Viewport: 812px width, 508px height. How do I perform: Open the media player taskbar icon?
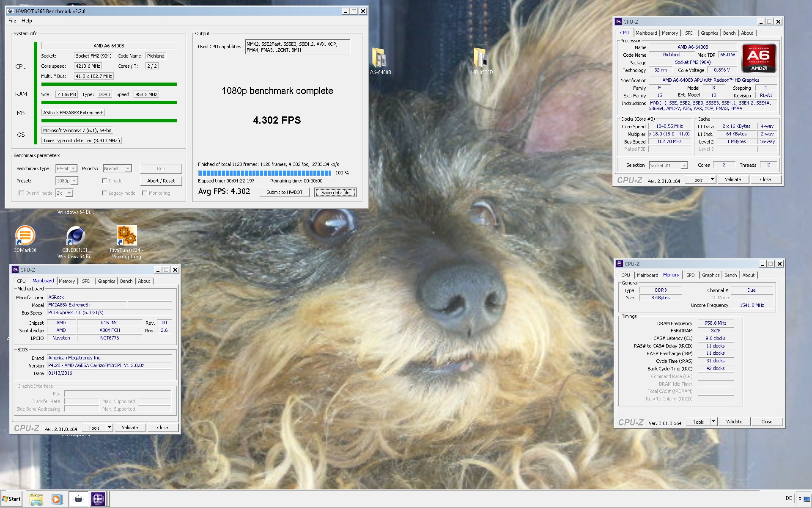[x=57, y=499]
